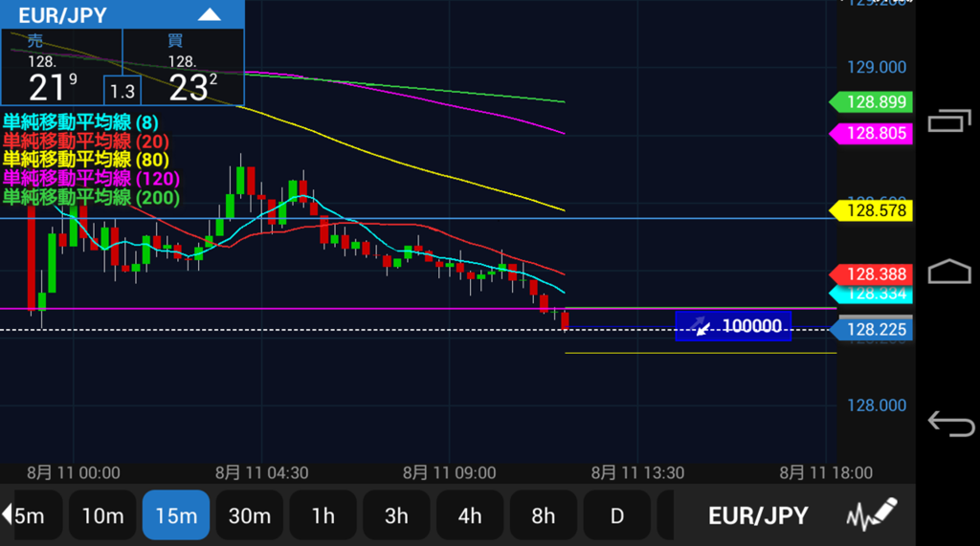Click the magenta 128.805 price label
The width and height of the screenshot is (980, 546).
click(871, 133)
